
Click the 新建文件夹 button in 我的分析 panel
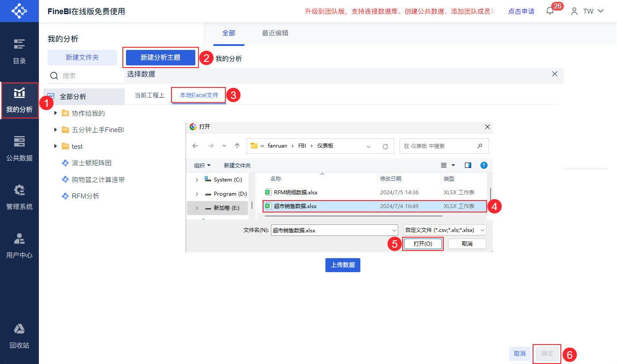82,57
